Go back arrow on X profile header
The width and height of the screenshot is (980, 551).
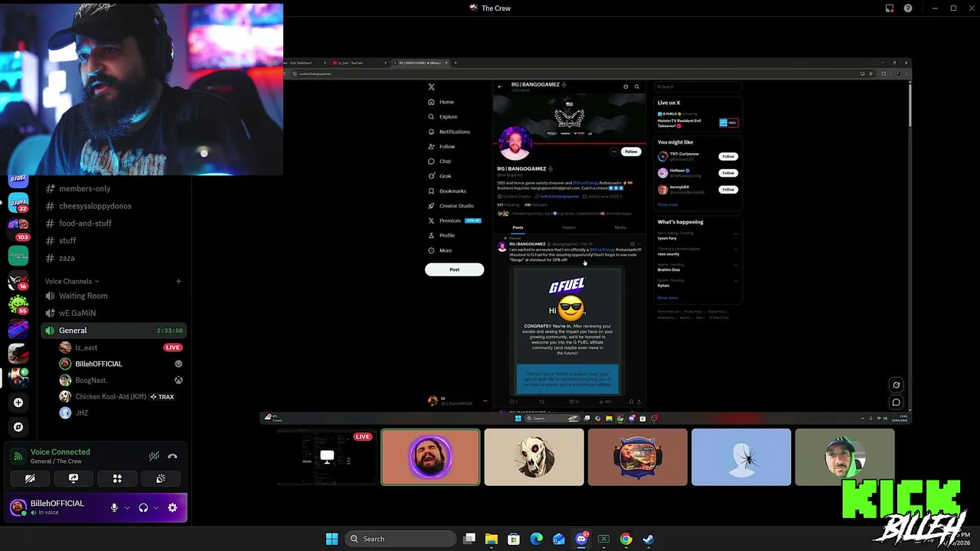(500, 86)
